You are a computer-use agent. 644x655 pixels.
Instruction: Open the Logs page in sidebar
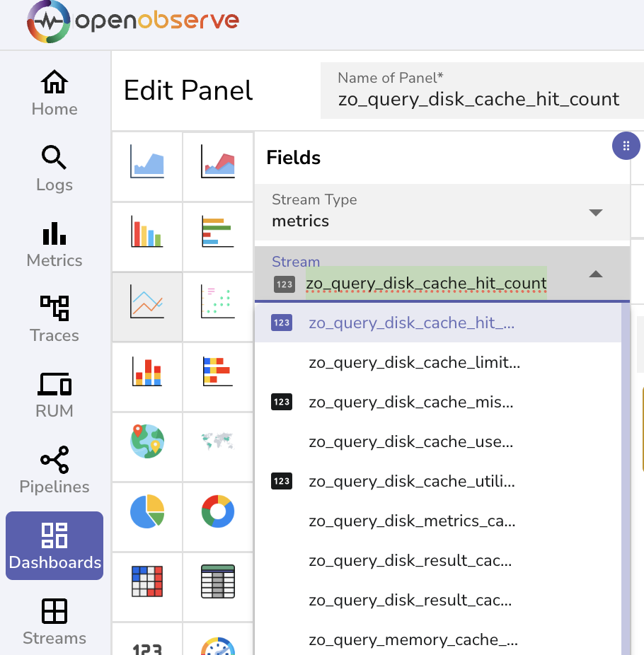coord(54,170)
